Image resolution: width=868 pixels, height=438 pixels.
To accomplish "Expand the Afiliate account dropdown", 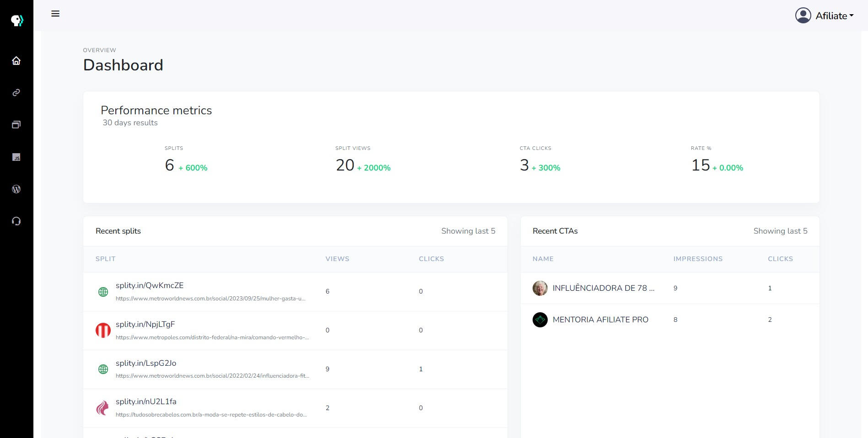I will pos(835,16).
